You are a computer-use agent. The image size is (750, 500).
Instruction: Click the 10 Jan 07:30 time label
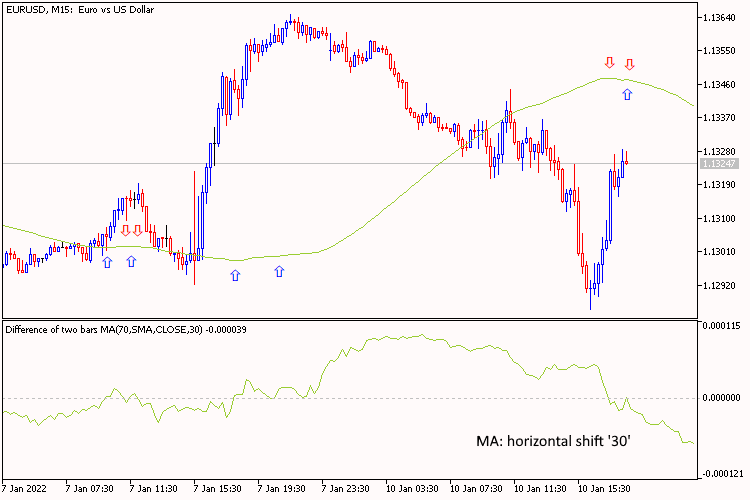[x=476, y=489]
